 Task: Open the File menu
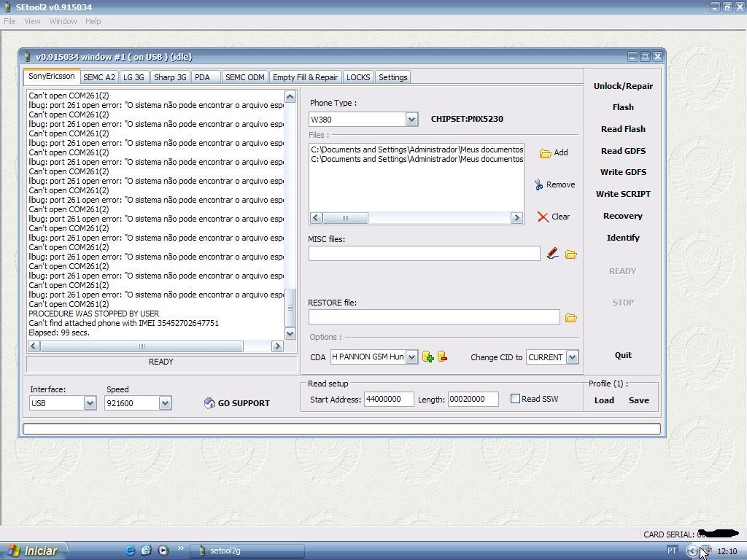9,21
